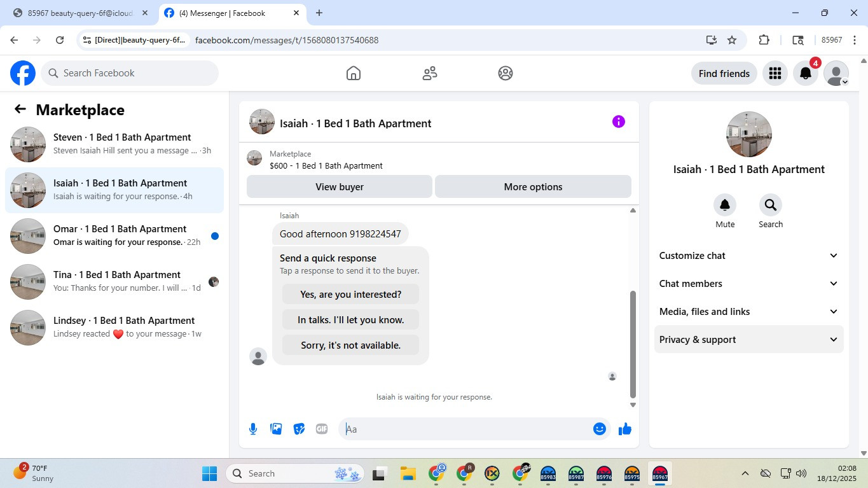Click the taskbar Search box
This screenshot has height=488, width=868.
(294, 473)
